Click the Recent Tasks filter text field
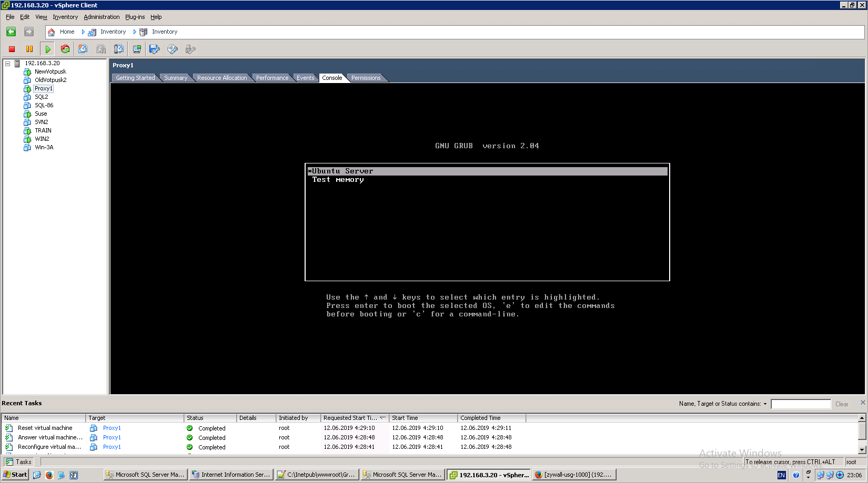The image size is (868, 483). coord(801,404)
